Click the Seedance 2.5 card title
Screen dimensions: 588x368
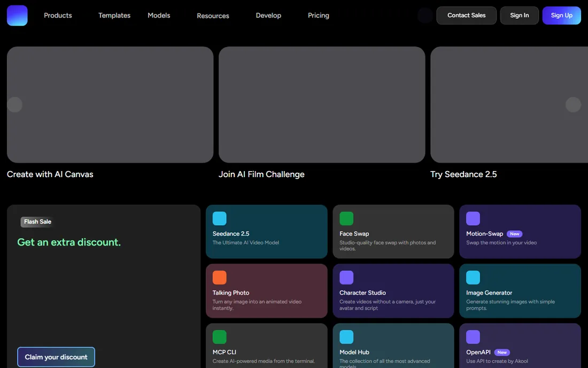pos(231,234)
